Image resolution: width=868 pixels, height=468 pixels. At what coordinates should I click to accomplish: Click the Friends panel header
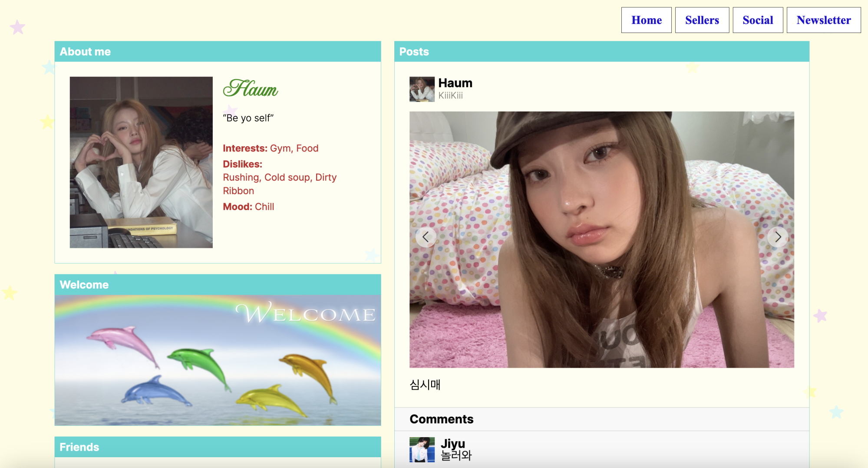coord(218,447)
